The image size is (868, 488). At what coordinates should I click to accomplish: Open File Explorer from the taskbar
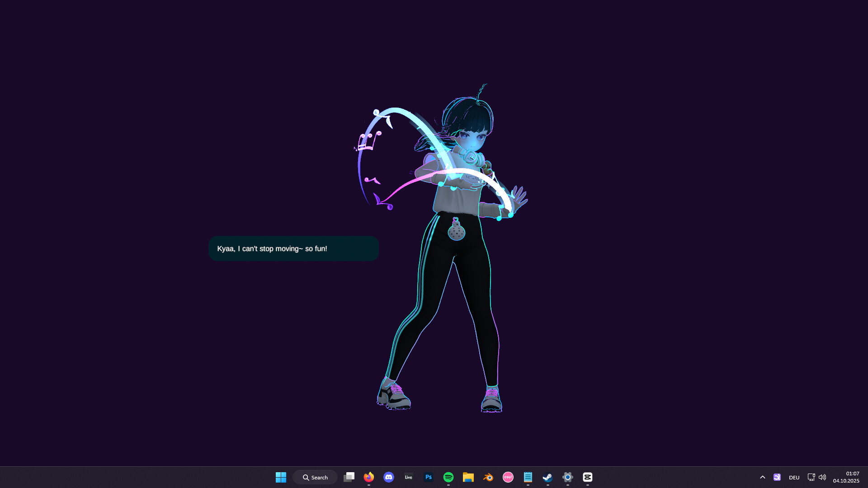click(468, 477)
